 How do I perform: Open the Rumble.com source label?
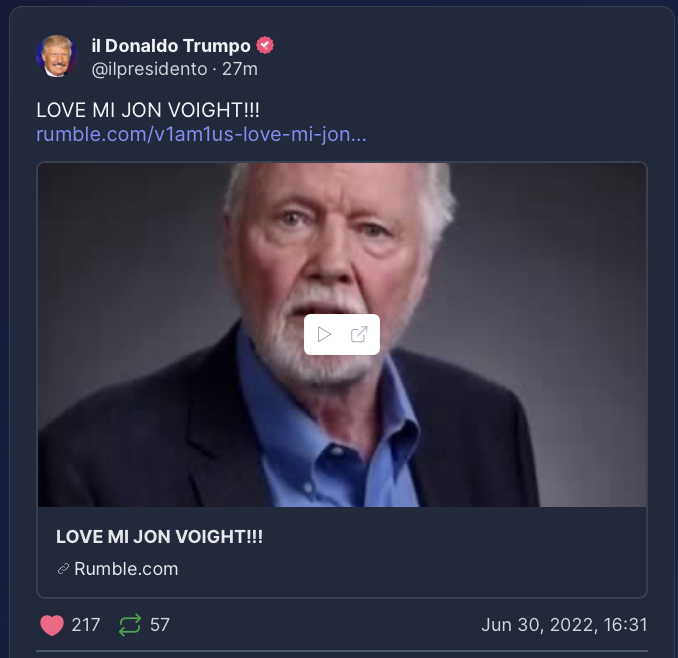coord(126,569)
